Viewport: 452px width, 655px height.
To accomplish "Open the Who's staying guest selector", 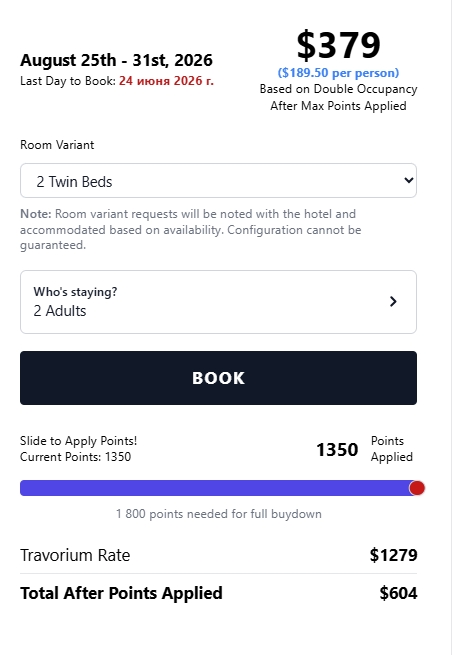I will click(x=218, y=302).
